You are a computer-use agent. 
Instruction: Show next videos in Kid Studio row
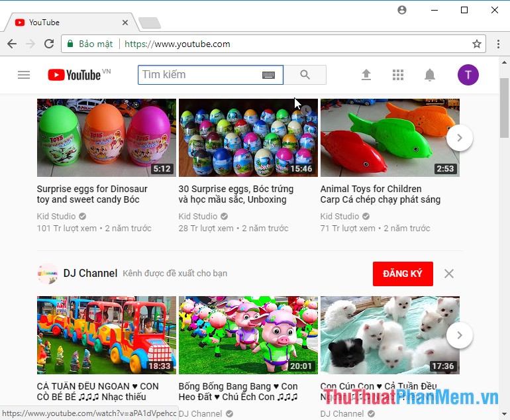coord(460,138)
